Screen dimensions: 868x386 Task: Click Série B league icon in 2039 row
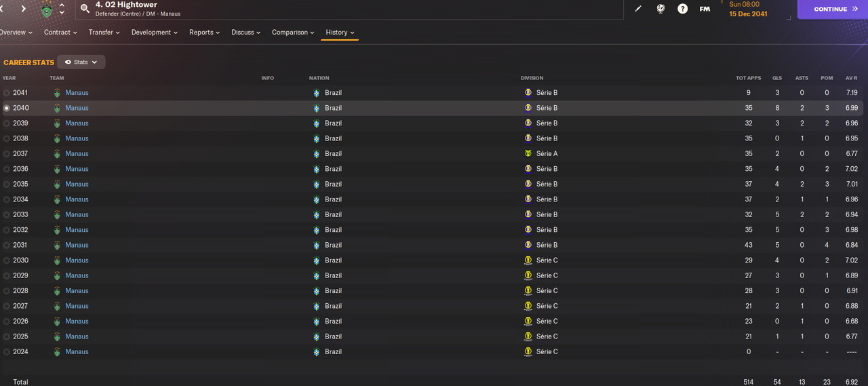(528, 123)
